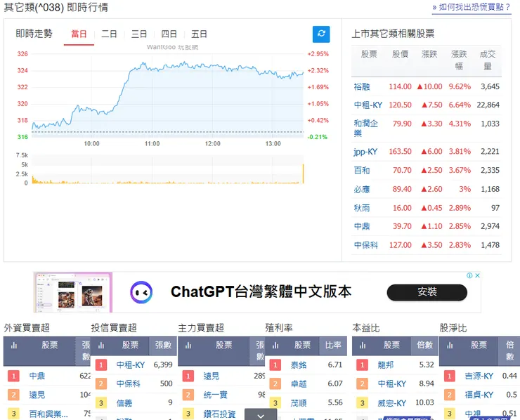The width and height of the screenshot is (520, 420).
Task: Open 如何找出恐慌買點 link
Action: (472, 7)
